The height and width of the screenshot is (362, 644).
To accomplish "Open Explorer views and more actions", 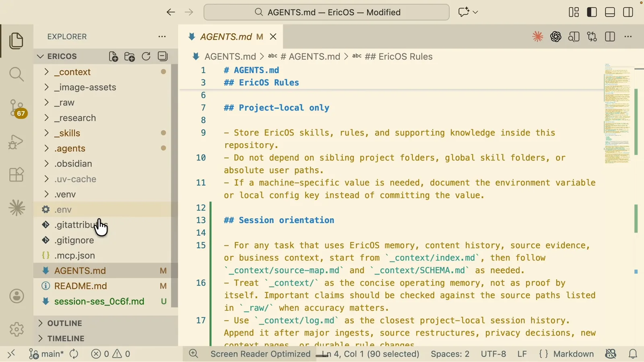I will pyautogui.click(x=162, y=37).
